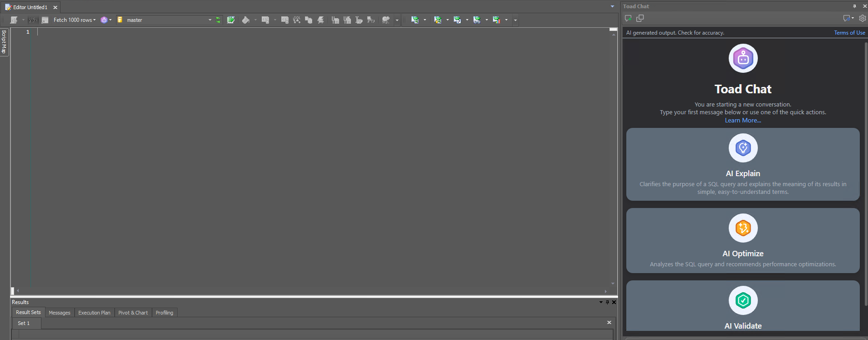The image size is (868, 340).
Task: Click the green arrow Excel export icon
Action: pos(415,20)
